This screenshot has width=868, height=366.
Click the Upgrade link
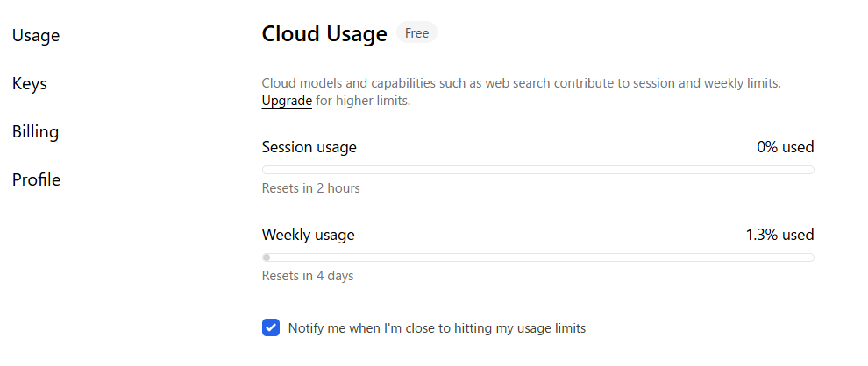point(287,101)
